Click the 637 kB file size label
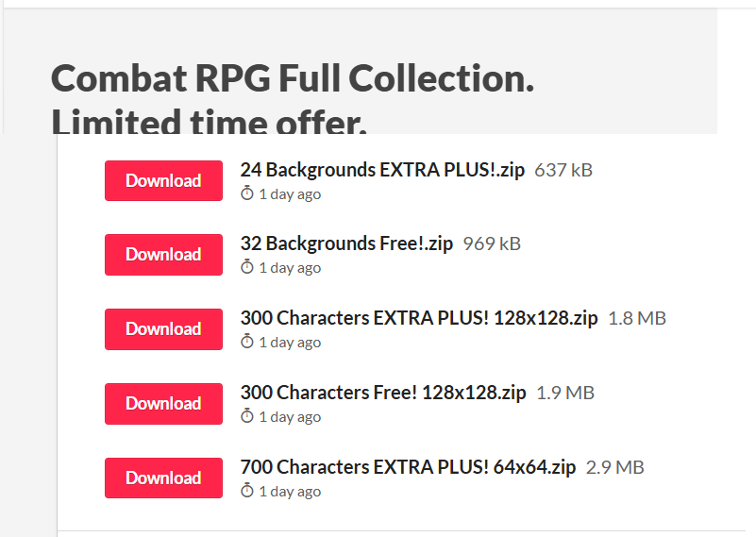Viewport: 756px width, 537px height. (563, 170)
